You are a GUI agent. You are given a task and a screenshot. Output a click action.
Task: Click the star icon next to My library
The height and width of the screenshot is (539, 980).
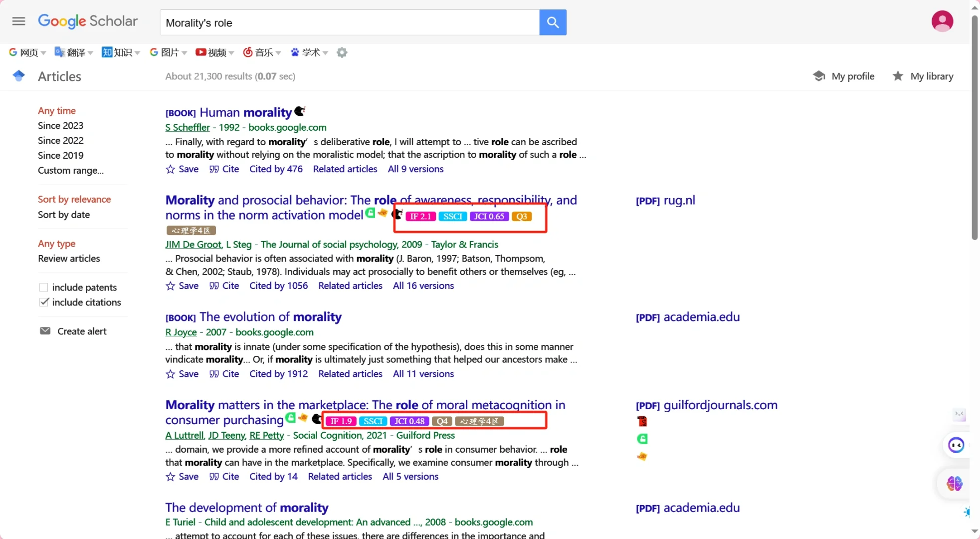pyautogui.click(x=898, y=76)
